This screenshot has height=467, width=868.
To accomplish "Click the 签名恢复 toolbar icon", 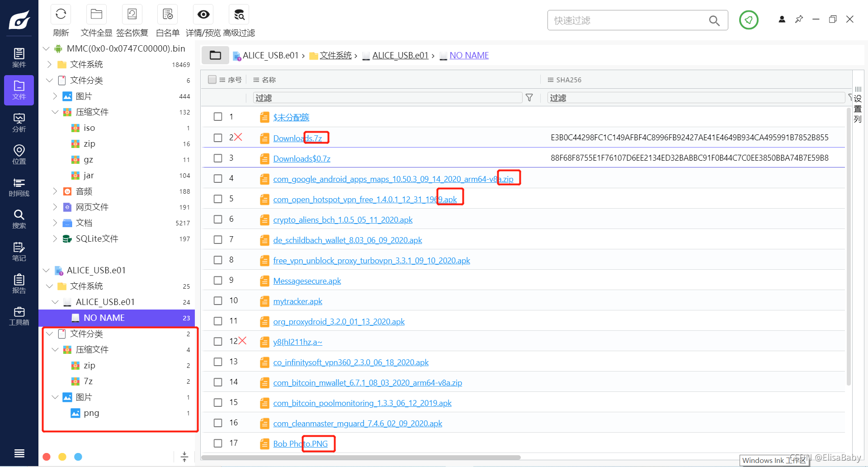I will click(x=132, y=14).
